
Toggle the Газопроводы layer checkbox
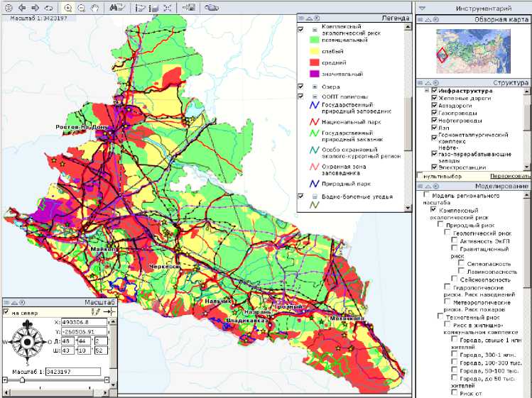[x=434, y=113]
